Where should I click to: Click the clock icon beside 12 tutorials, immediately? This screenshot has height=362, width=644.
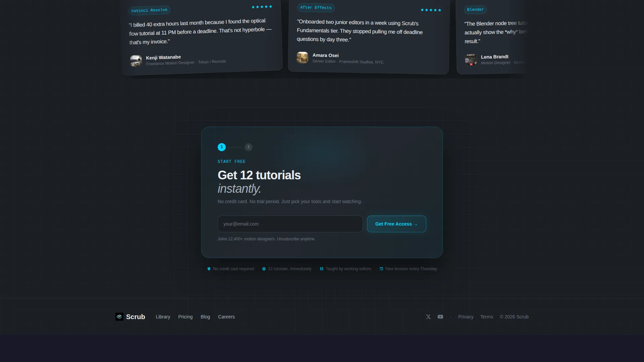pyautogui.click(x=264, y=269)
